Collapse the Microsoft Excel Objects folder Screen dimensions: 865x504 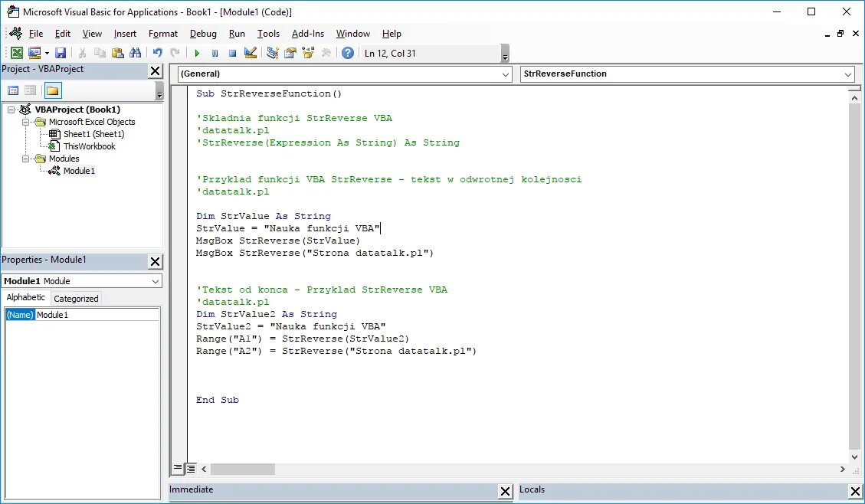pyautogui.click(x=25, y=122)
